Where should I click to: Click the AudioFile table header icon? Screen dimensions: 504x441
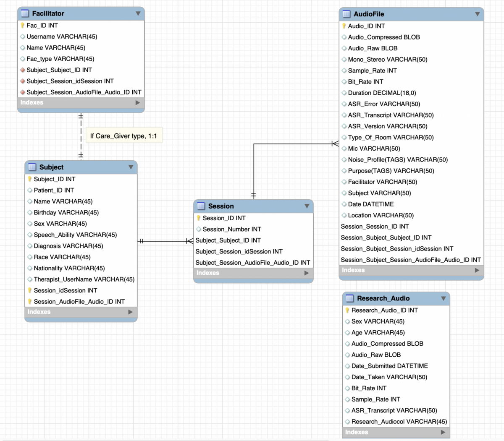pos(346,14)
